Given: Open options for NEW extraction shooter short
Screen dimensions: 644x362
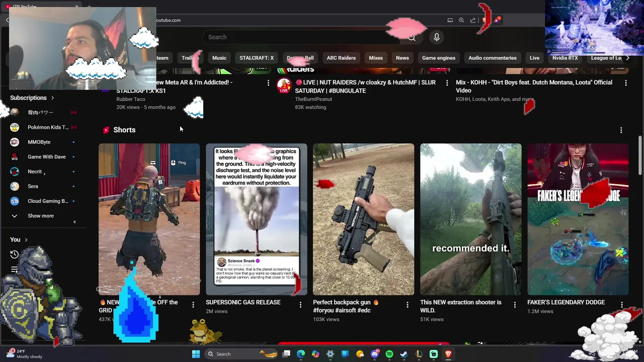Looking at the screenshot, I should pyautogui.click(x=515, y=305).
